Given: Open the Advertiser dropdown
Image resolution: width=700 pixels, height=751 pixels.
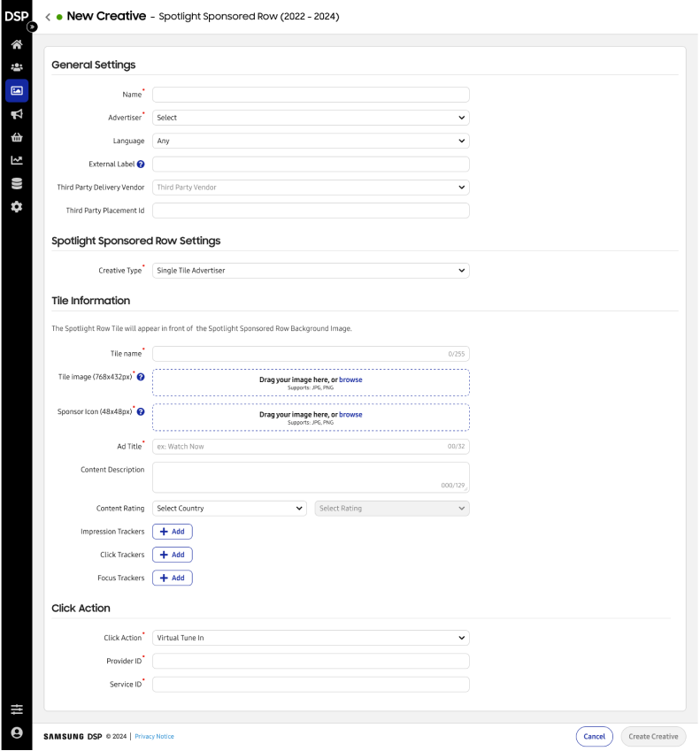Looking at the screenshot, I should click(311, 118).
